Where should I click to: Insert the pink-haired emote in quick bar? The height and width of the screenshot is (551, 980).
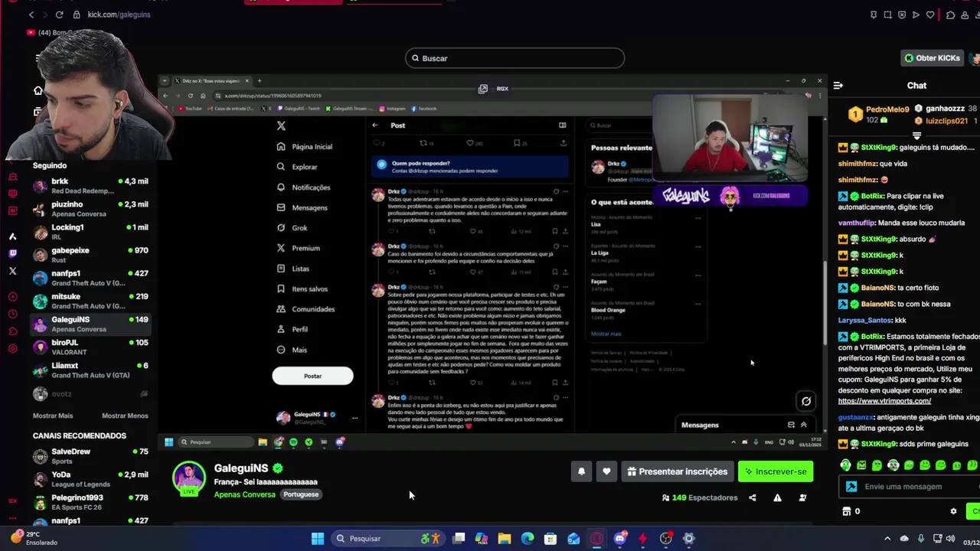coord(893,465)
